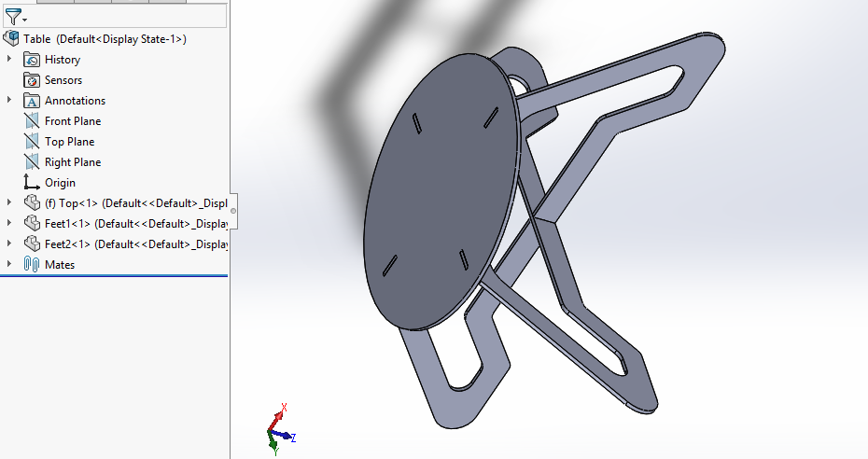Expand the (f) Top<1> component

click(x=8, y=202)
